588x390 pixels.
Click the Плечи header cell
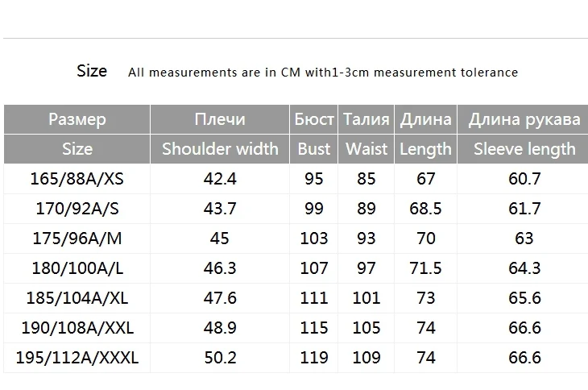(x=219, y=119)
